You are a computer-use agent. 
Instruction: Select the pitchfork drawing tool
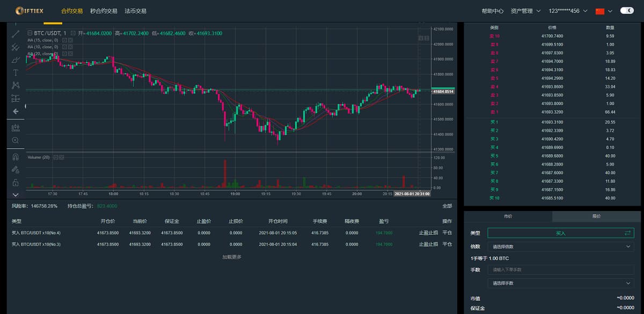pos(16,47)
